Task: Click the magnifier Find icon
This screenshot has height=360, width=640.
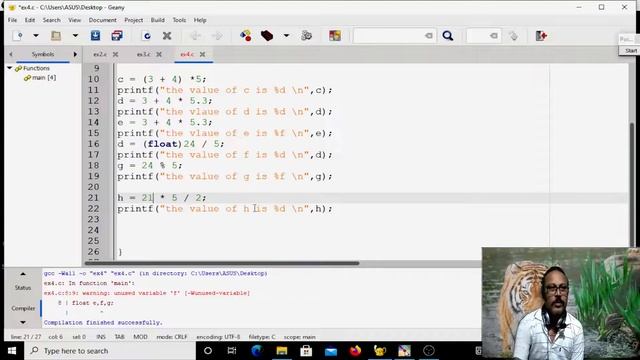Action: [448, 36]
